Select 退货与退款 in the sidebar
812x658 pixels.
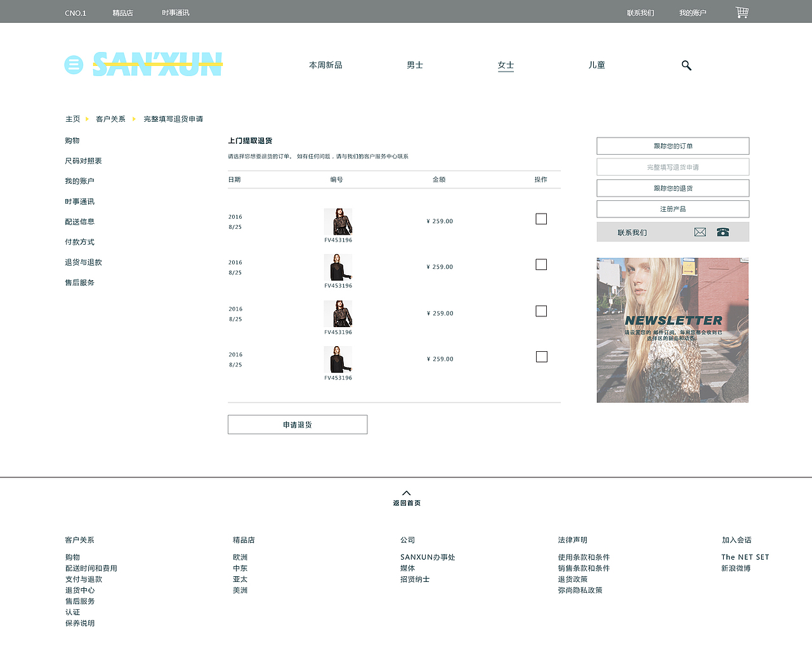pos(83,262)
